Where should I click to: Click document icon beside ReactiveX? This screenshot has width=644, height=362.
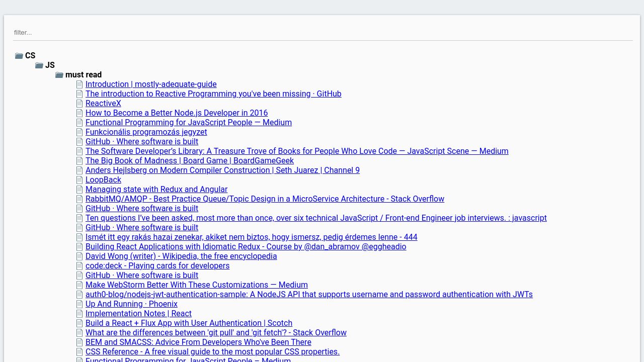coord(79,104)
